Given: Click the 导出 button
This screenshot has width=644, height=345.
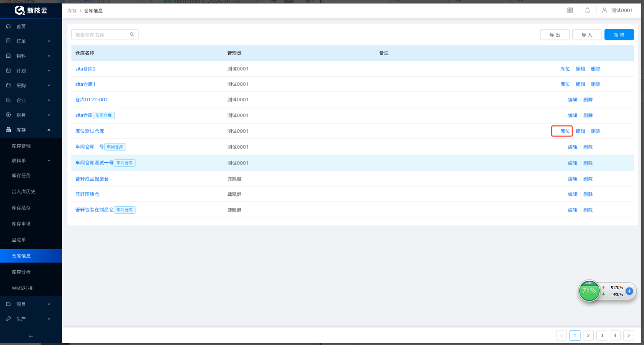Looking at the screenshot, I should [x=555, y=35].
